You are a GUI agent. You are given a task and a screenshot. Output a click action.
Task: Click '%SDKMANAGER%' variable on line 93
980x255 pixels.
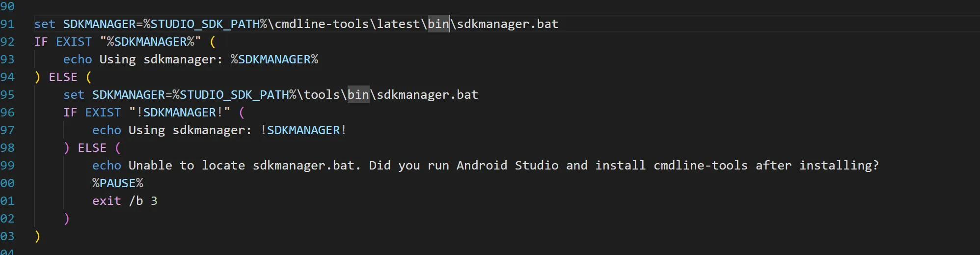coord(274,59)
